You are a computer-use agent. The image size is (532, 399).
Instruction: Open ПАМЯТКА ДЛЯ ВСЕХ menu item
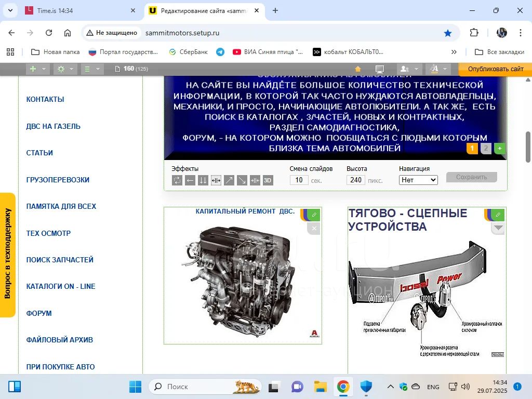click(61, 206)
